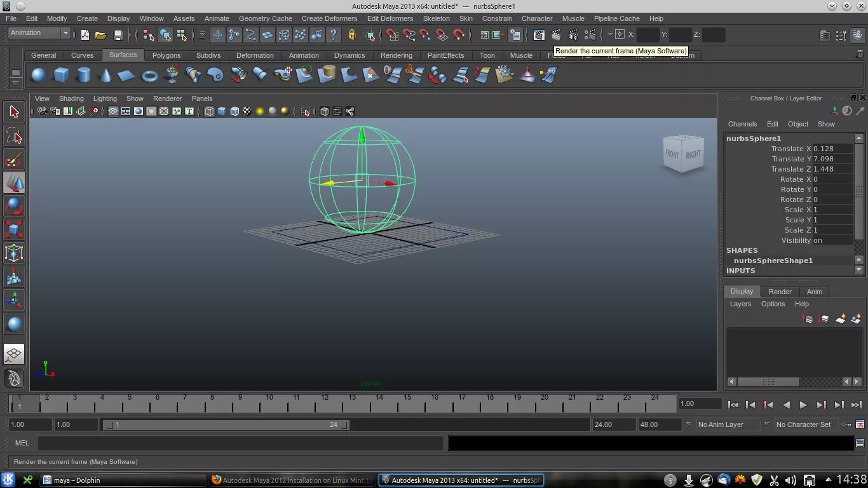Toggle textured display checker icon
868x488 pixels.
(x=247, y=111)
